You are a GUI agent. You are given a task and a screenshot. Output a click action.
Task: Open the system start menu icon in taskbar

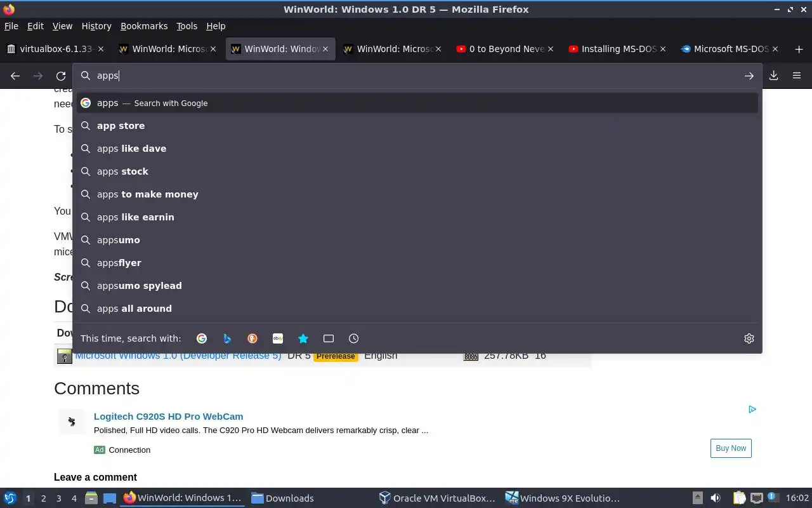coord(10,498)
